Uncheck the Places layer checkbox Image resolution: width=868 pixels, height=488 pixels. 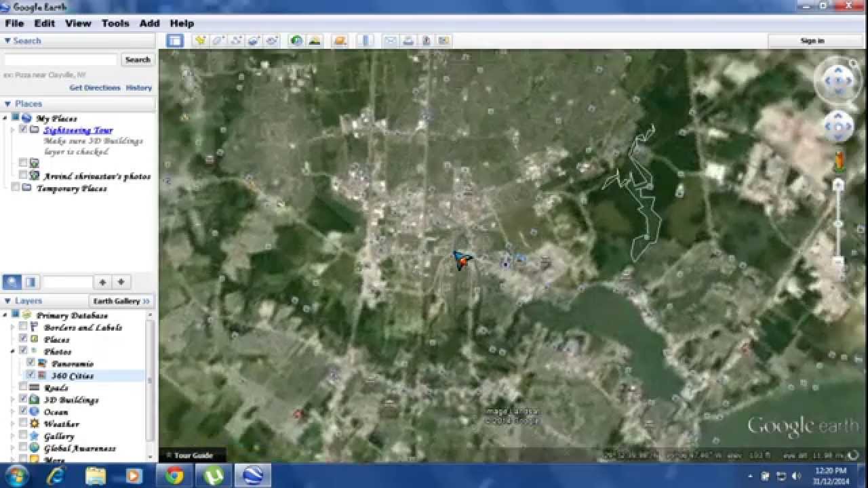[x=24, y=339]
